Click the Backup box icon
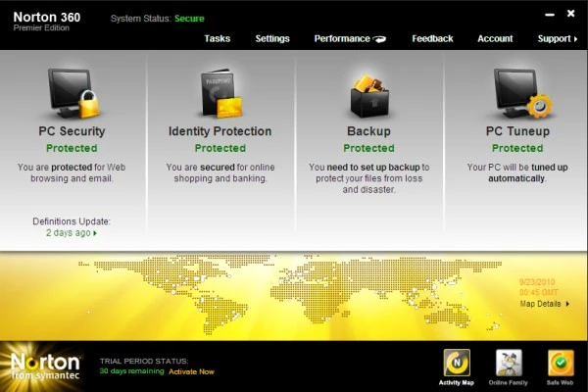 click(368, 95)
